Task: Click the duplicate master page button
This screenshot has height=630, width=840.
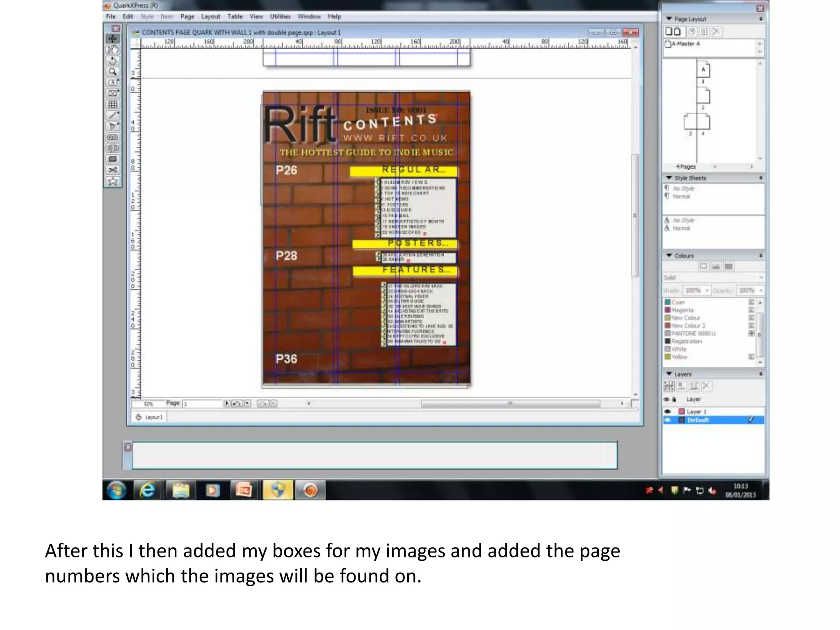Action: (692, 32)
